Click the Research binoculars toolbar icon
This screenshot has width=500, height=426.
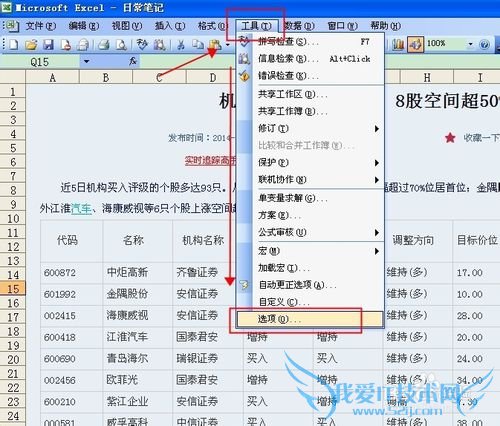(x=160, y=44)
